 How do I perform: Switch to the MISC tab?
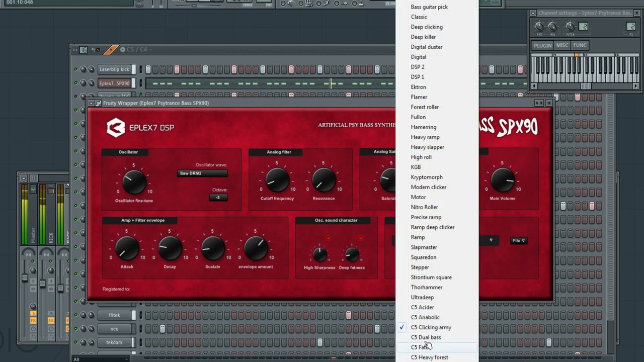(562, 46)
